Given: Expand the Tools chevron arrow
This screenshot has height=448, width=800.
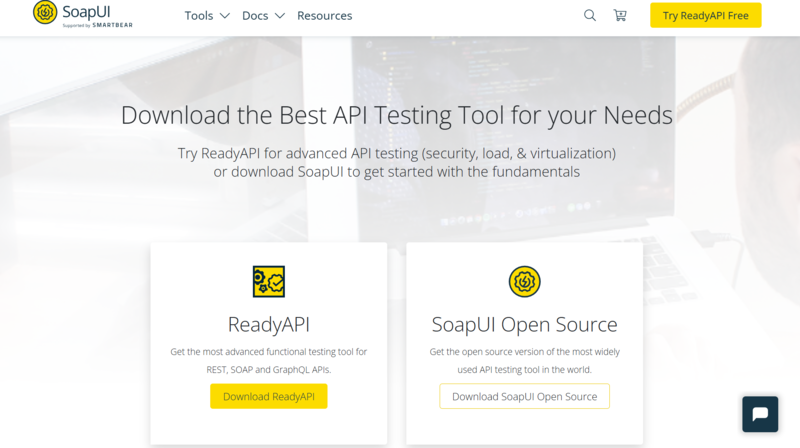Looking at the screenshot, I should (224, 16).
